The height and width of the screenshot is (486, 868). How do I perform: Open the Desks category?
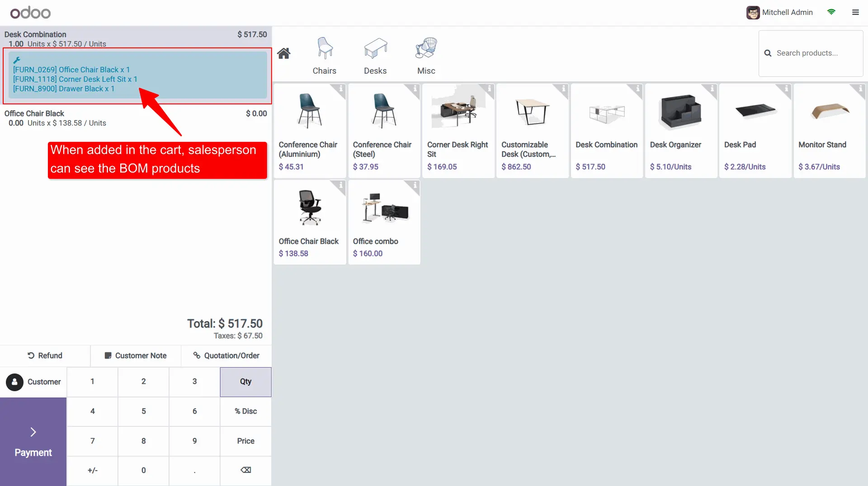(x=375, y=56)
